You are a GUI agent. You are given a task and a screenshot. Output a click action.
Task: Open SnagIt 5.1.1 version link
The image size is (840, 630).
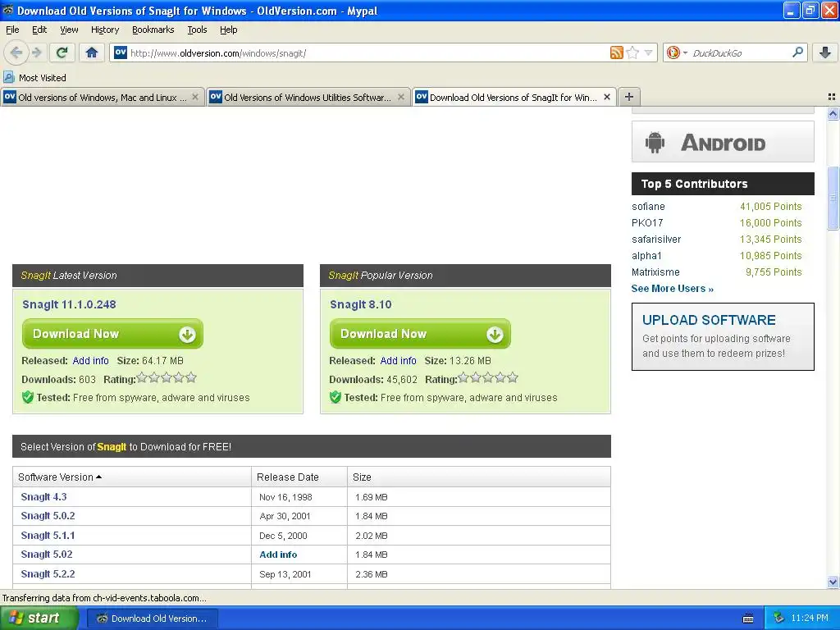pos(48,535)
